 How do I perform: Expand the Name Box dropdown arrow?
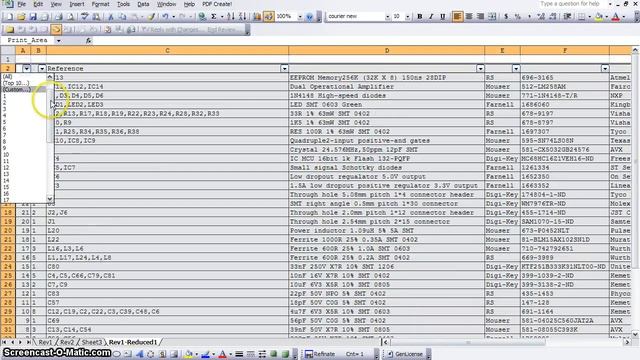coord(58,40)
